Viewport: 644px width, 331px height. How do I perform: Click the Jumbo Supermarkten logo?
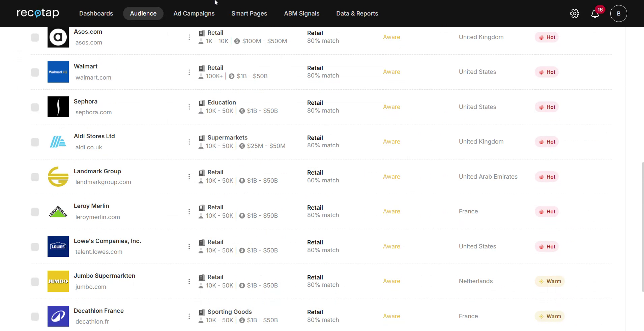58,281
